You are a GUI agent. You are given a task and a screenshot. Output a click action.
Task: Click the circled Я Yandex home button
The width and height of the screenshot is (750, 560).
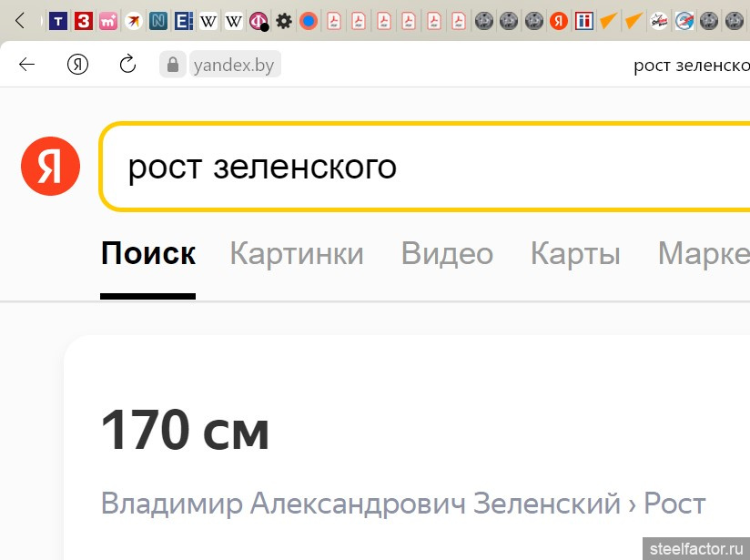pos(77,64)
